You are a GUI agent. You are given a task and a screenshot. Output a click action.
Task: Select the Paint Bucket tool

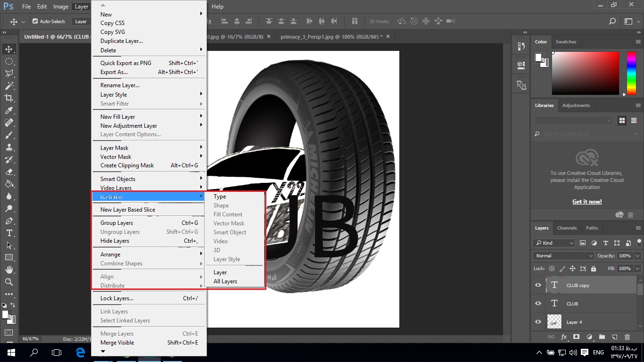(8, 184)
